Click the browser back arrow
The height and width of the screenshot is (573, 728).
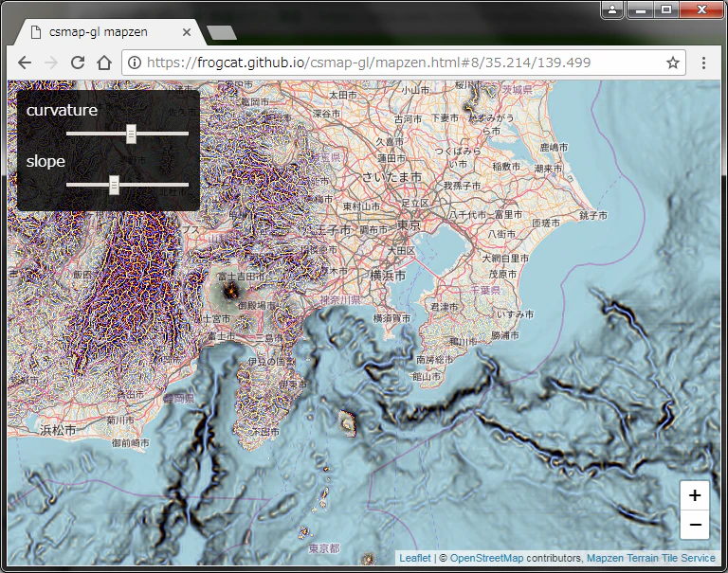click(x=25, y=63)
